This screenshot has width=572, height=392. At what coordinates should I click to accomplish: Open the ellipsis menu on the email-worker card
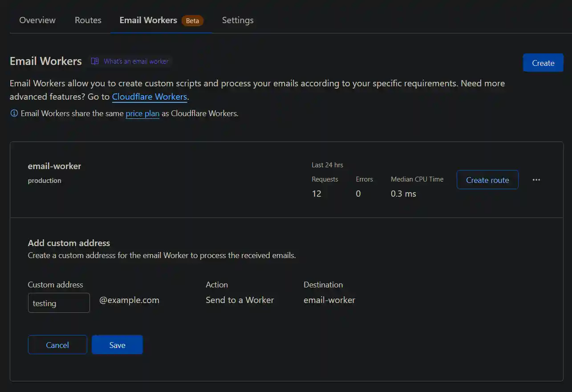pos(536,179)
